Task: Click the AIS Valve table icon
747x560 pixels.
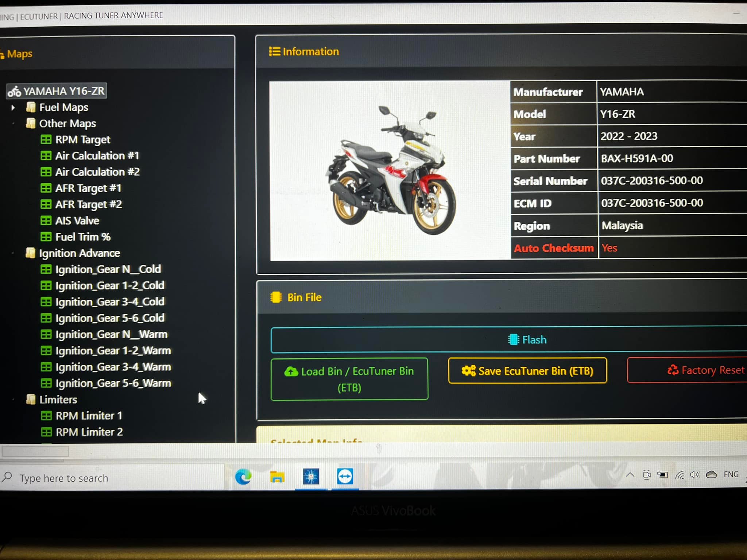Action: point(46,221)
